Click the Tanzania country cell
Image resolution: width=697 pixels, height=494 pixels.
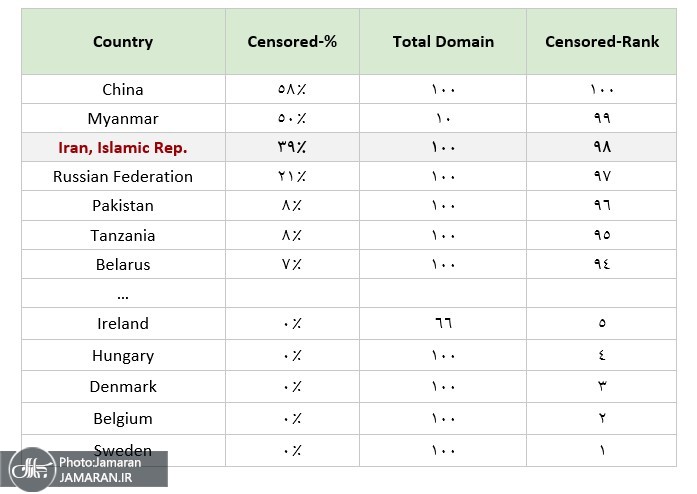[x=123, y=236]
